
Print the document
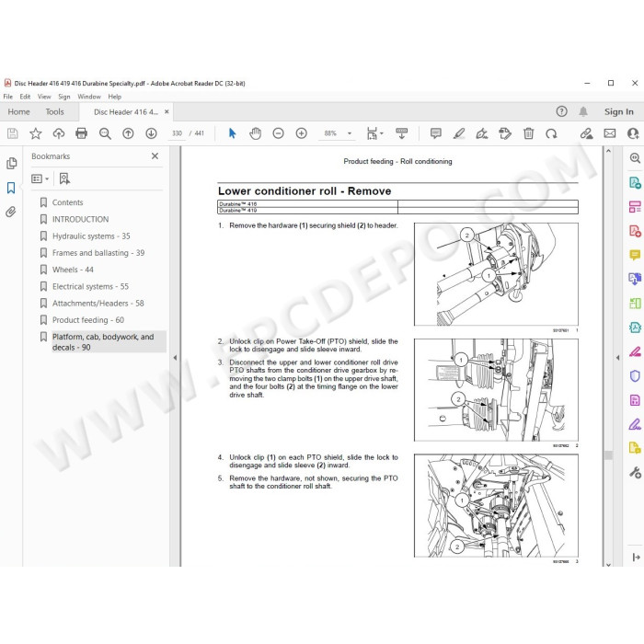pos(81,133)
